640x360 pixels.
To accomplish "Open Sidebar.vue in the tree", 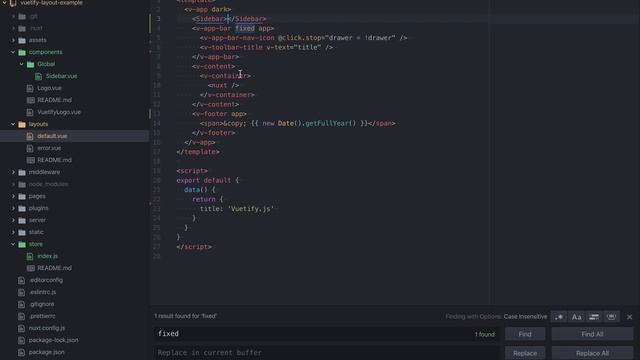I will pyautogui.click(x=61, y=76).
